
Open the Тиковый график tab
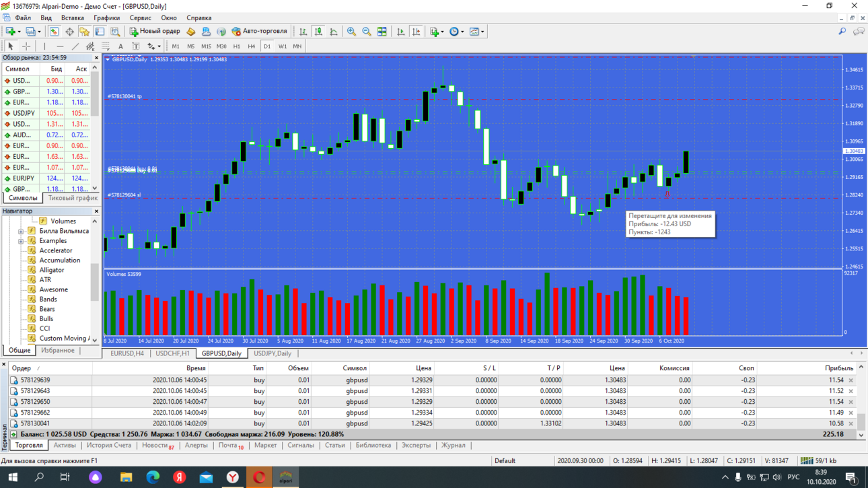(x=73, y=198)
